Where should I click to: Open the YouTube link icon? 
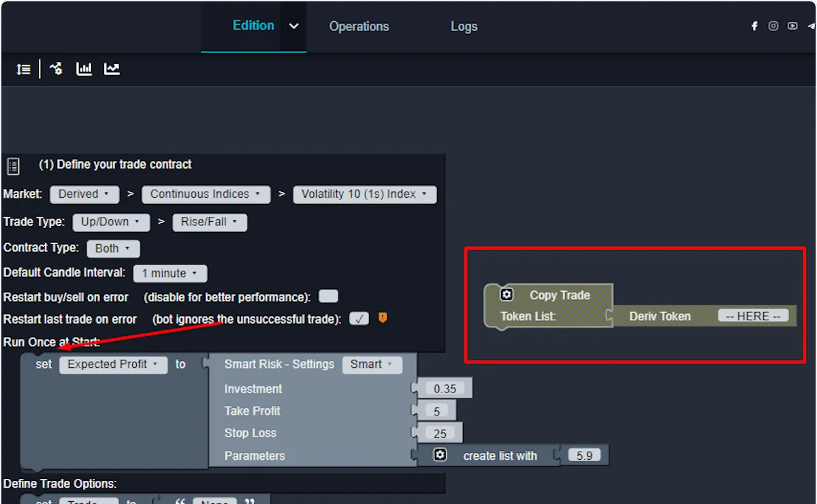pyautogui.click(x=792, y=26)
